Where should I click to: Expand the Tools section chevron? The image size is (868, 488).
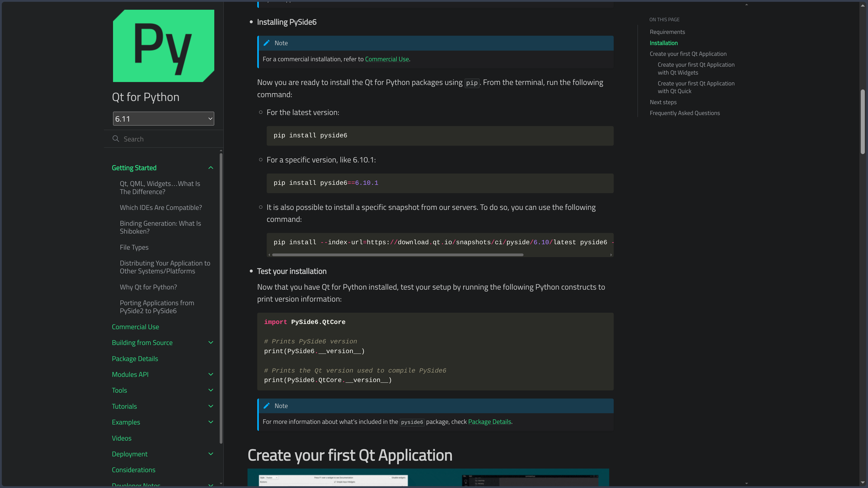tap(211, 390)
